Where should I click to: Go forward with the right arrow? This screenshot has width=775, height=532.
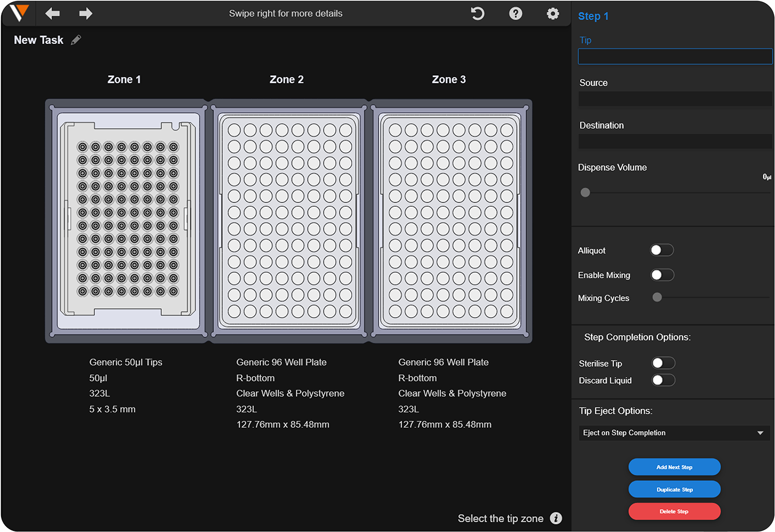85,13
